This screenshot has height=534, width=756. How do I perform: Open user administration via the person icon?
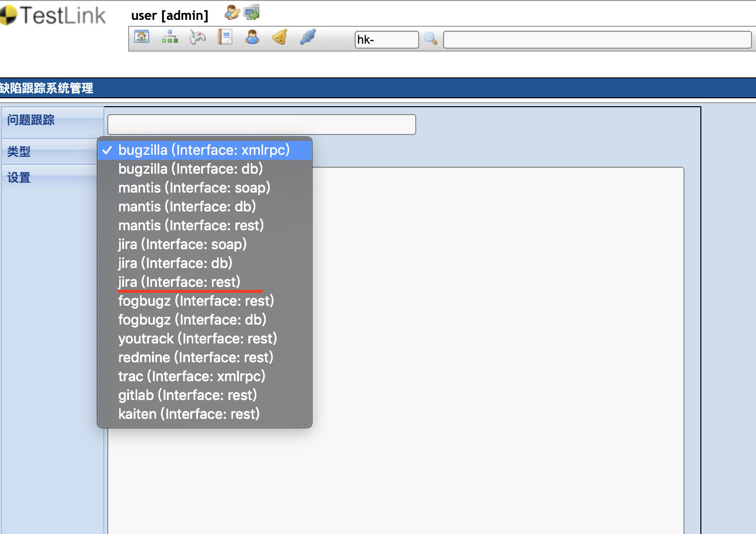point(252,37)
